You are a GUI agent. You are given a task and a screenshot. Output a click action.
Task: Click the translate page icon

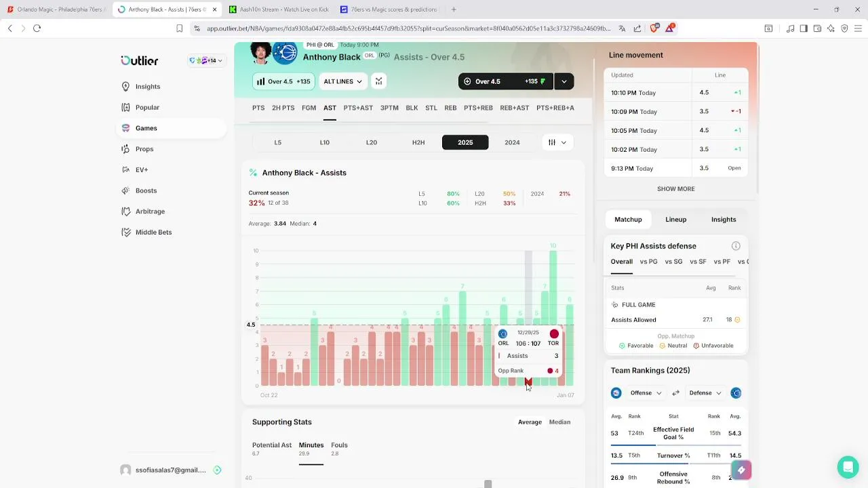[623, 28]
